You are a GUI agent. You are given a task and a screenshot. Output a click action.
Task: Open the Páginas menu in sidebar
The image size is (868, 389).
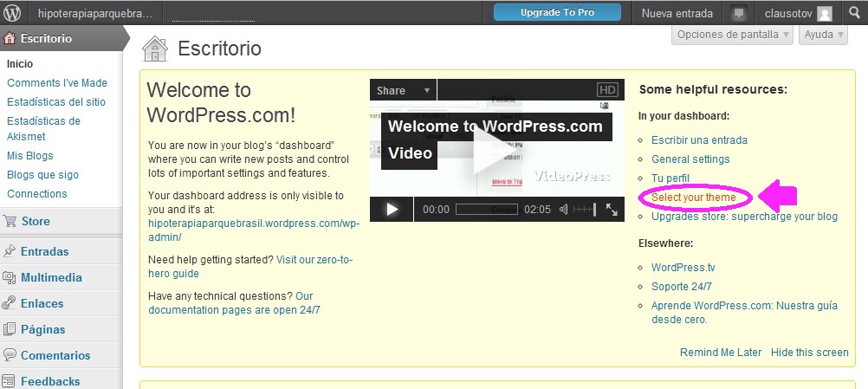(42, 329)
